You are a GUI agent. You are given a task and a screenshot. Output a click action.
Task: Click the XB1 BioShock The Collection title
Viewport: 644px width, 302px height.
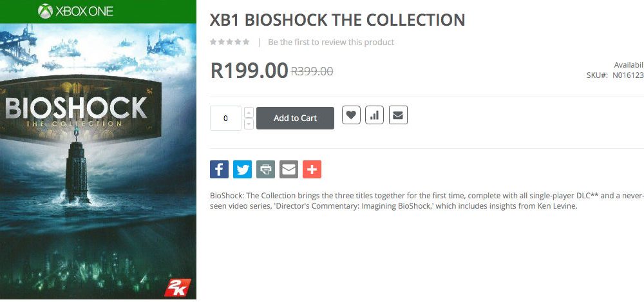337,20
